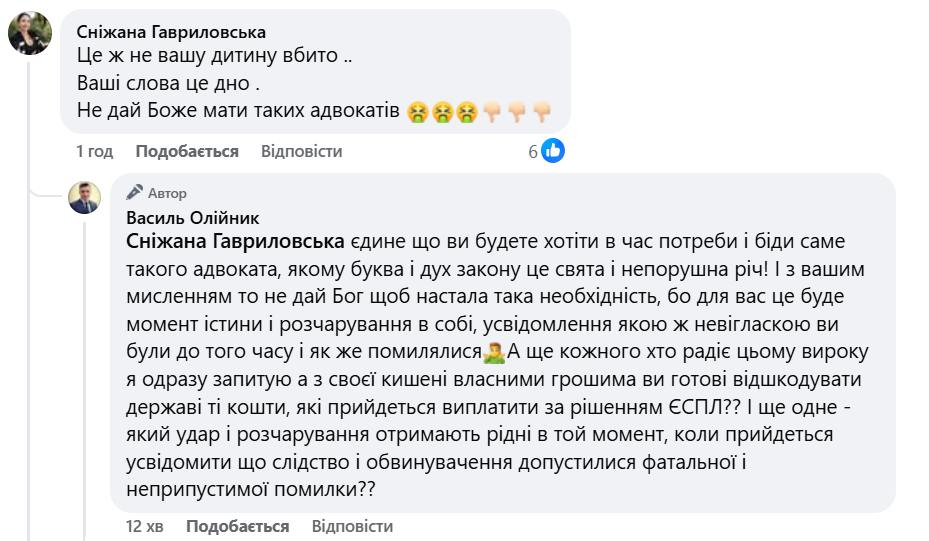Click the last thumbs-down emoji

tap(542, 113)
